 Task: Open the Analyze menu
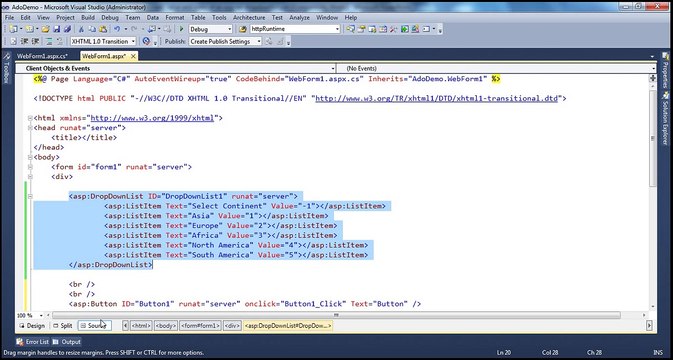coord(299,18)
